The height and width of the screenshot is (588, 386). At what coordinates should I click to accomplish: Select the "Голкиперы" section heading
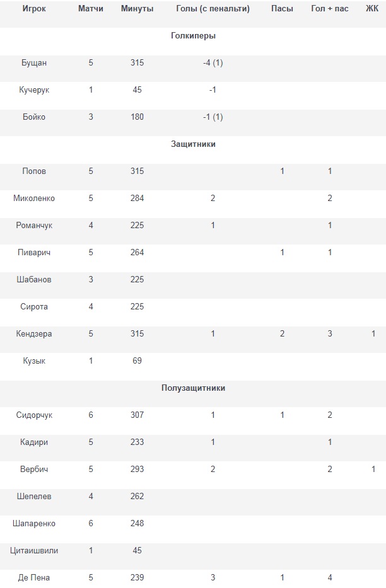point(193,36)
